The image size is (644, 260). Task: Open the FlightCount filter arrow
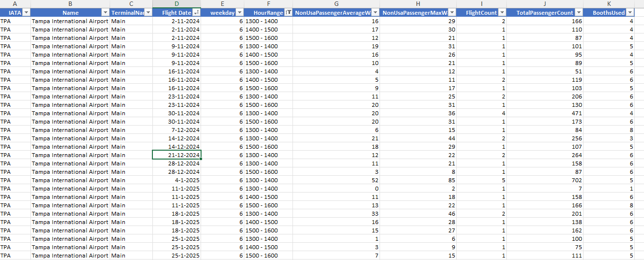tap(502, 12)
